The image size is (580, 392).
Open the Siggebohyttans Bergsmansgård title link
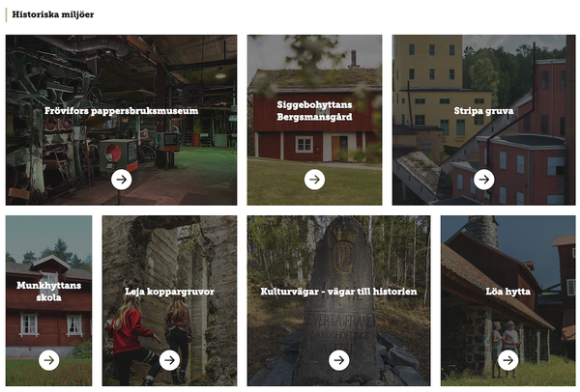tap(314, 111)
